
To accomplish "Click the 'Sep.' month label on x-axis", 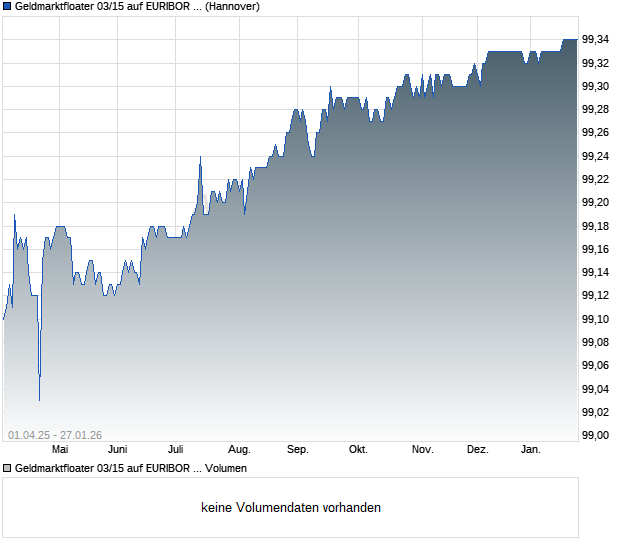I will [297, 450].
